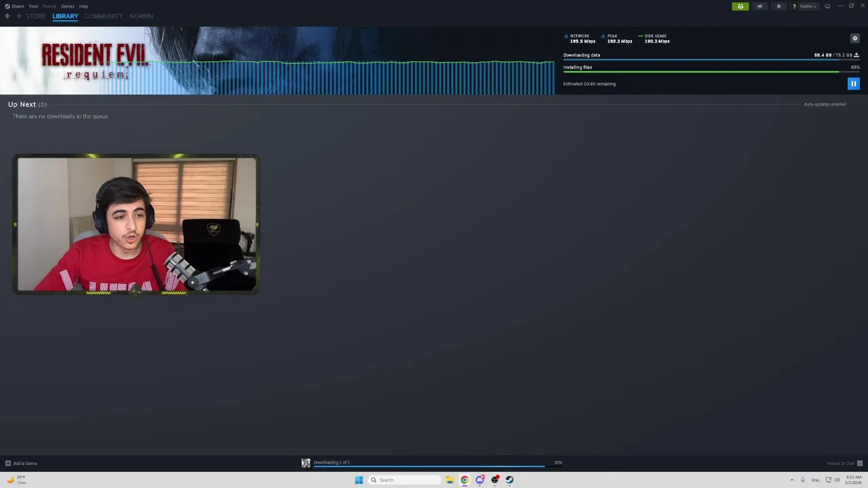The width and height of the screenshot is (868, 488).
Task: Expand the account name dropdown
Action: coord(808,6)
